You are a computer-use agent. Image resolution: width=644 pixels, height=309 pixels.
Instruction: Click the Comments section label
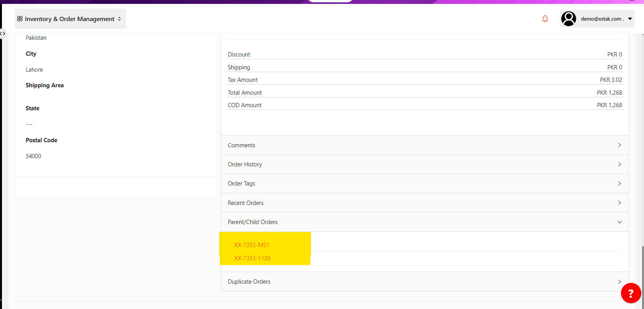pyautogui.click(x=241, y=145)
